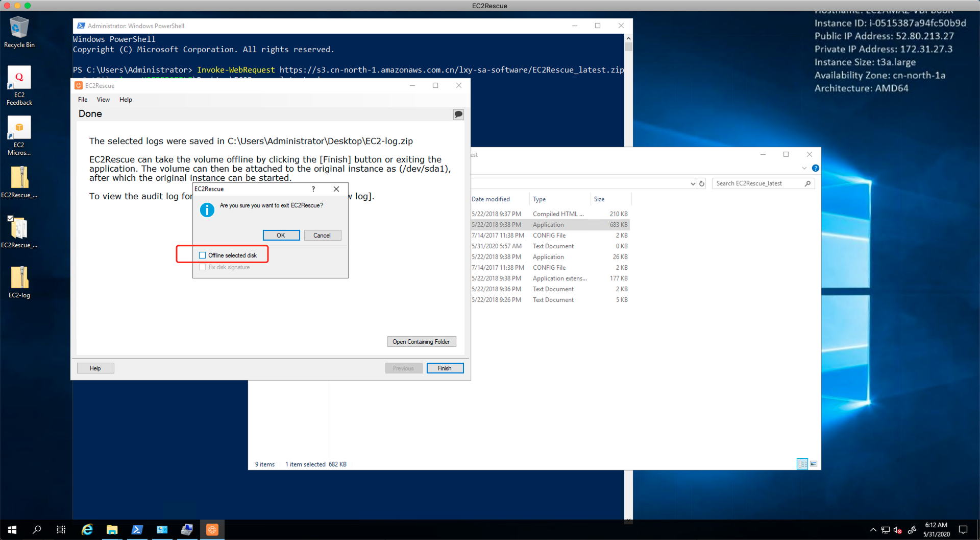Tick the Fix disk signature checkbox
Screen dimensions: 980x540
click(x=203, y=267)
